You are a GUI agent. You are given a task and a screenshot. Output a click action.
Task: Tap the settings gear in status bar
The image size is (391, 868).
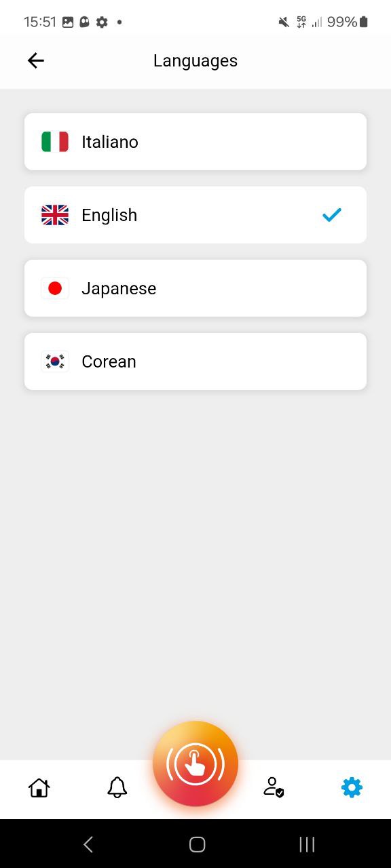[102, 22]
